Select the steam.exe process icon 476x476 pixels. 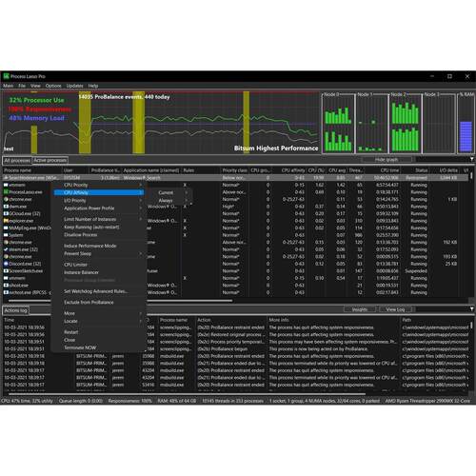tap(6, 249)
